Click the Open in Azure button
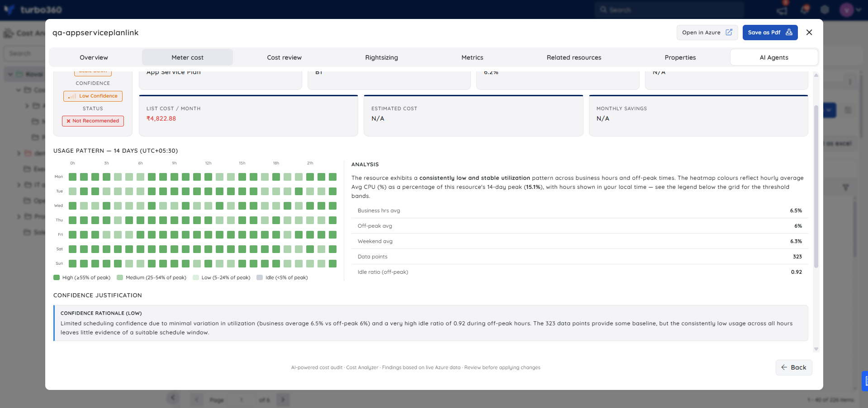868x408 pixels. pos(707,33)
